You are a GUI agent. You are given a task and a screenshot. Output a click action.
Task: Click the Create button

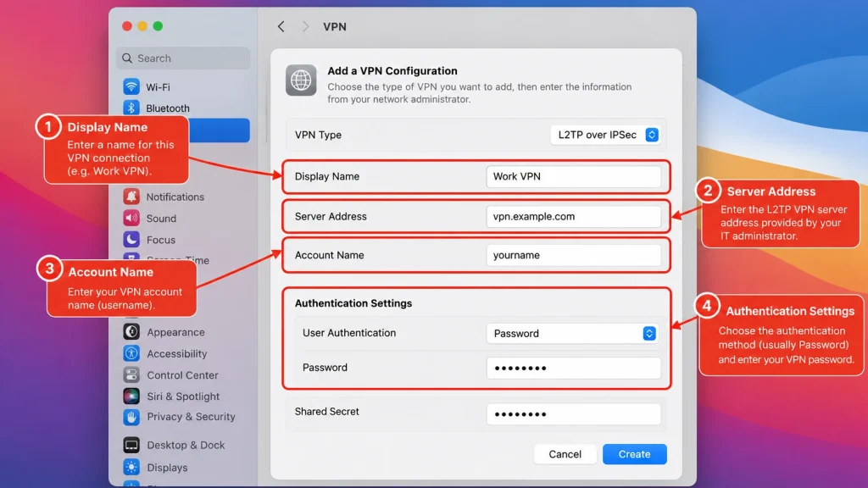tap(634, 454)
